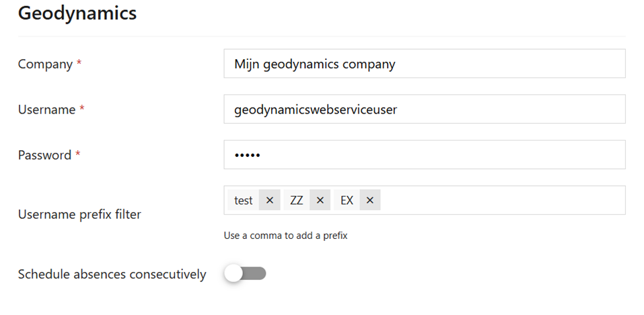Image resolution: width=644 pixels, height=315 pixels.
Task: Click "Use a comma to add a prefix" hint
Action: 285,236
